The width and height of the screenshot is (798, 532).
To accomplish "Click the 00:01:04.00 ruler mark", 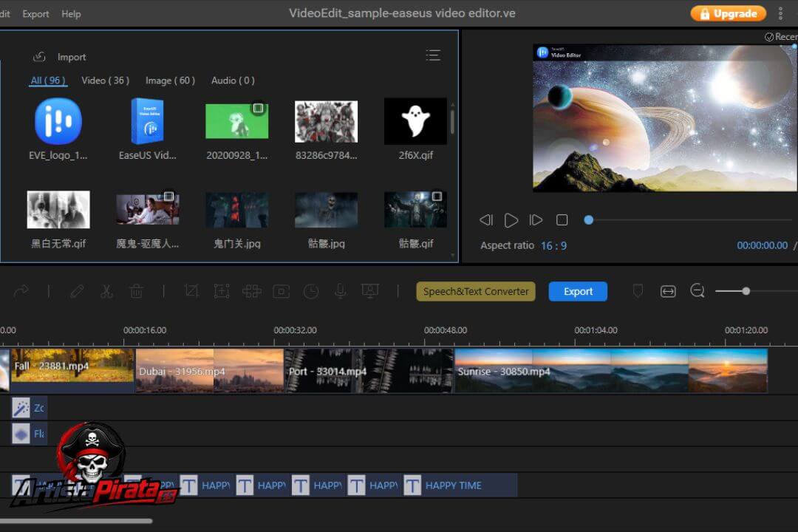I will click(x=596, y=330).
